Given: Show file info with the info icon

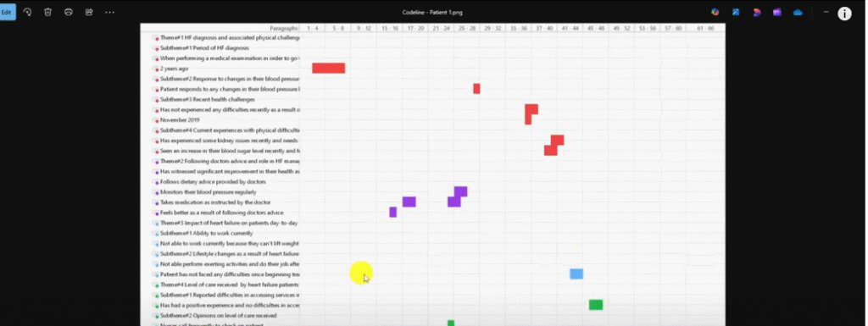Looking at the screenshot, I should [844, 14].
